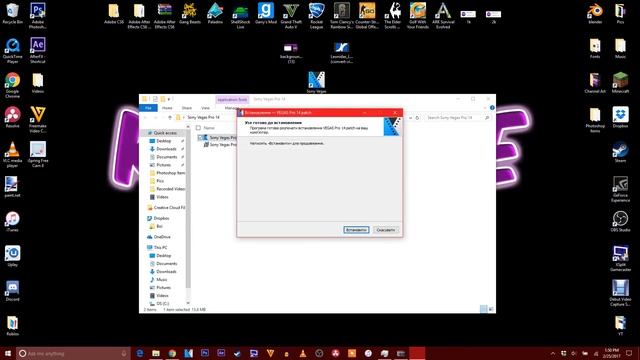Open Explorer help via the blue question icon
Image resolution: width=640 pixels, height=360 pixels.
(x=492, y=108)
